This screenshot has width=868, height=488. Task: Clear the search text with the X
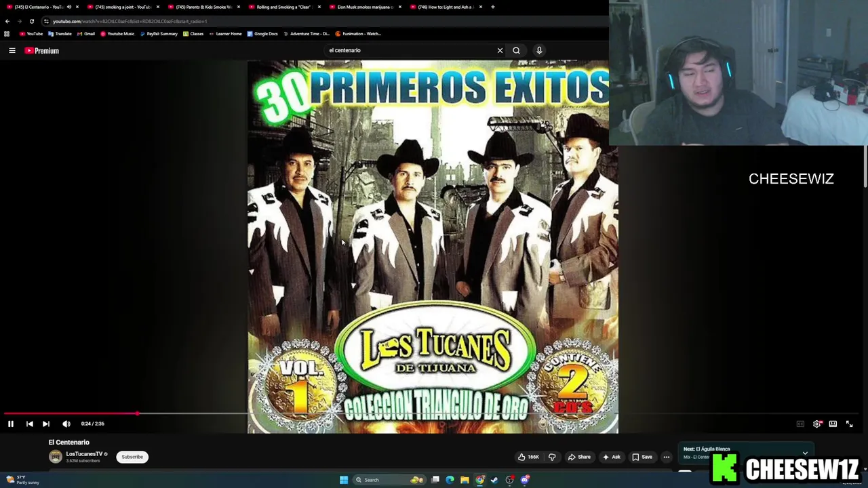coord(500,50)
